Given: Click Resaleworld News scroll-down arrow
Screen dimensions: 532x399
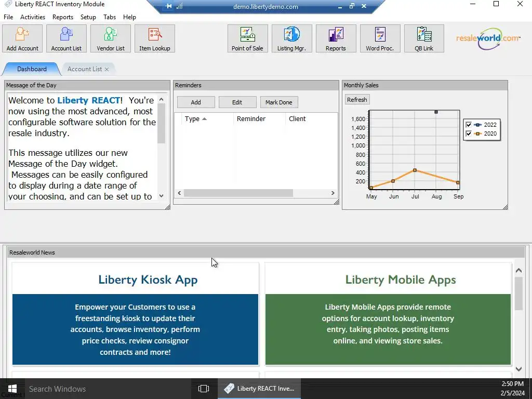Looking at the screenshot, I should (518, 369).
